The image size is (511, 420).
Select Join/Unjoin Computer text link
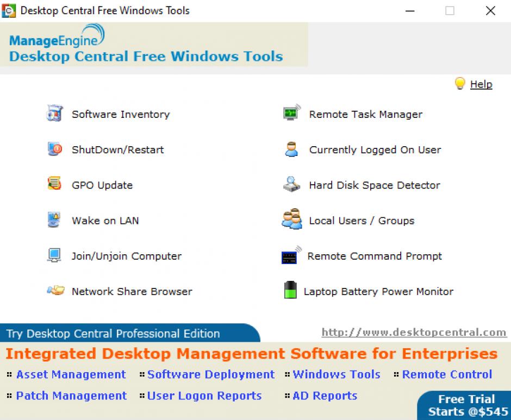[x=127, y=256]
